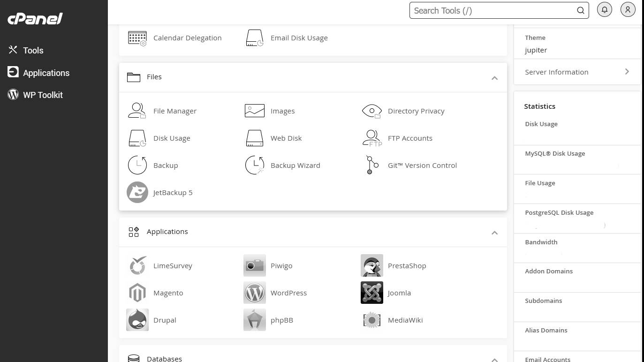Click the Theme label
644x362 pixels.
pos(535,38)
